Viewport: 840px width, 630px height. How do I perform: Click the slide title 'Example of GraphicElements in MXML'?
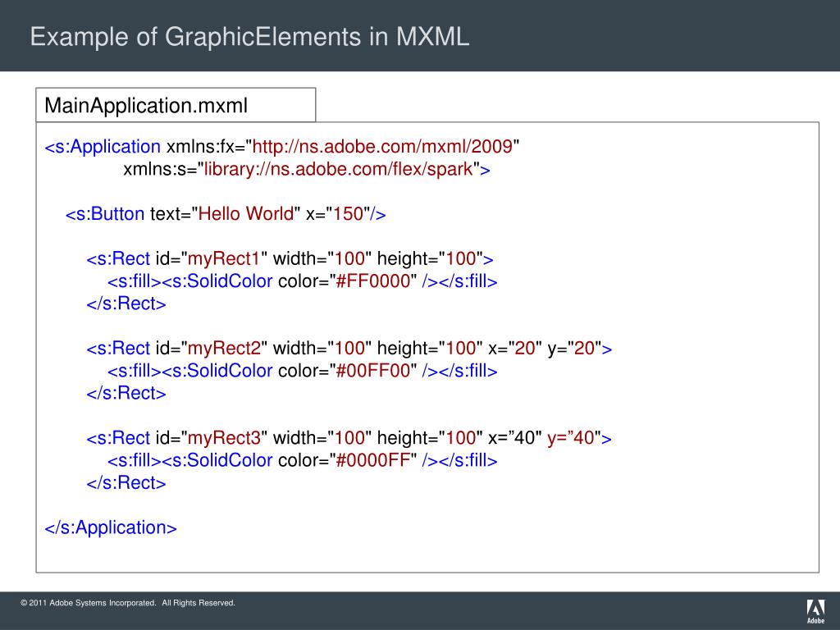tap(250, 37)
